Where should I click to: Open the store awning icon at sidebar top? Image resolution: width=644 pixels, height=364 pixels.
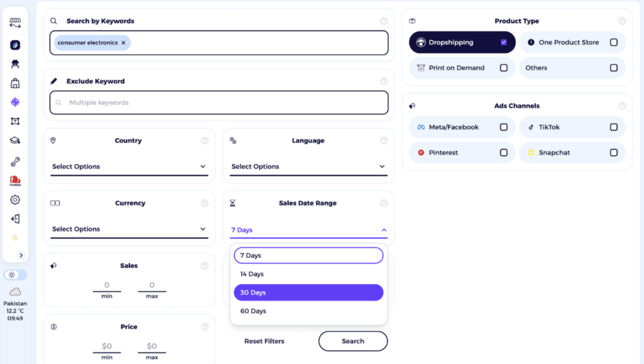pos(15,23)
